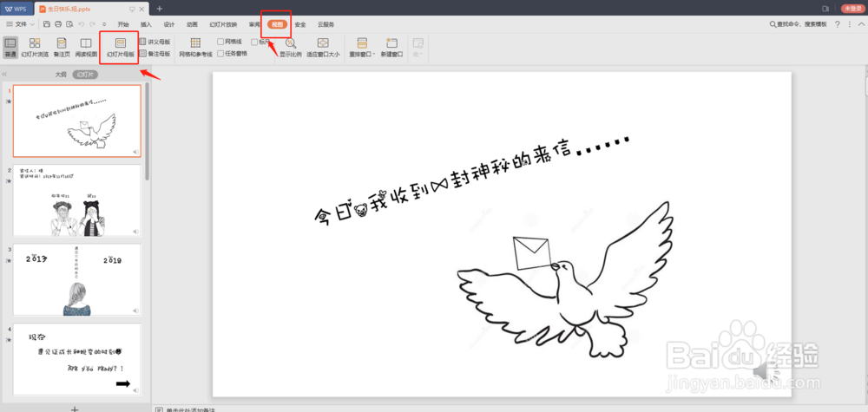Click the WPS home tab
868x412 pixels.
(16, 9)
